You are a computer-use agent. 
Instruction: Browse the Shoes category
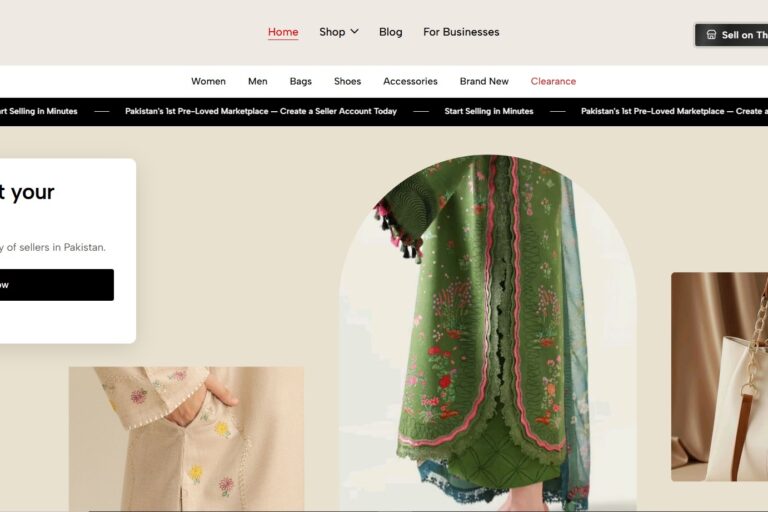point(347,81)
